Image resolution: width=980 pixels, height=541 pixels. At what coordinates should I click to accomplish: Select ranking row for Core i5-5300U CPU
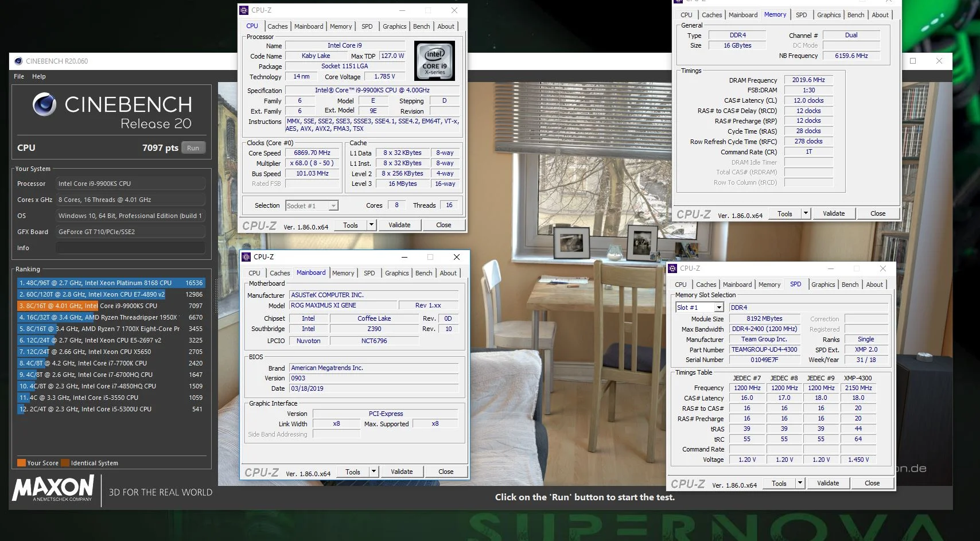pyautogui.click(x=111, y=409)
